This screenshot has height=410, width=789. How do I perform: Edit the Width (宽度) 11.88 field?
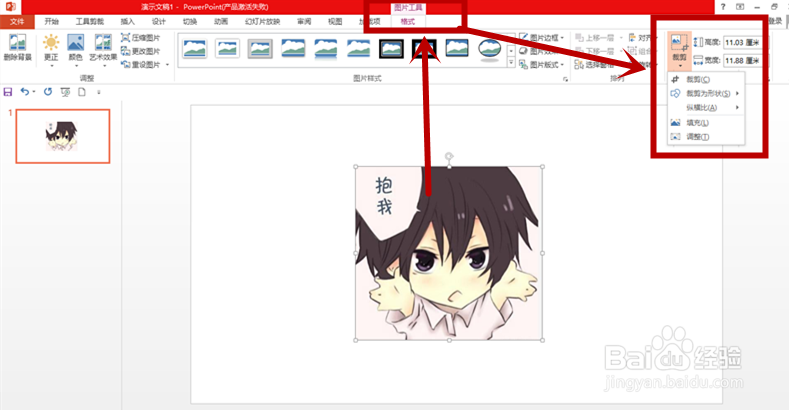(742, 60)
